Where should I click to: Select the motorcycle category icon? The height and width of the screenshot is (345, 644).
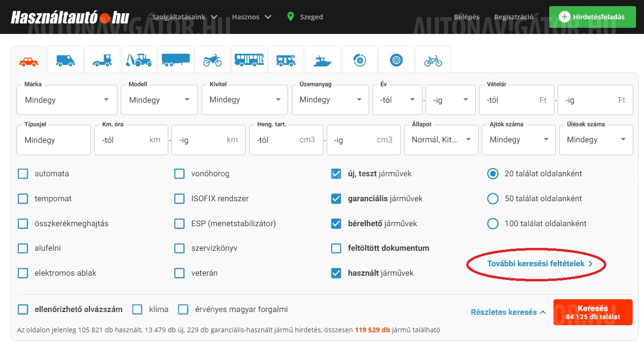click(x=212, y=60)
